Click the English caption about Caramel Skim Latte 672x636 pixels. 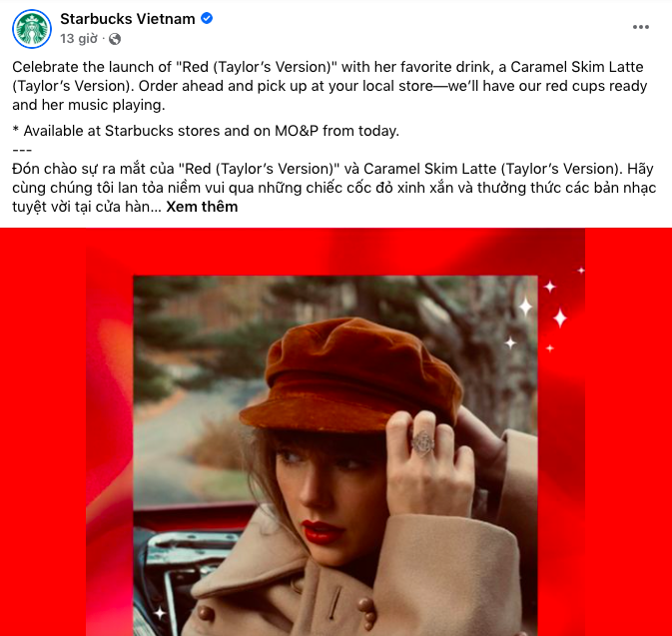pyautogui.click(x=330, y=86)
